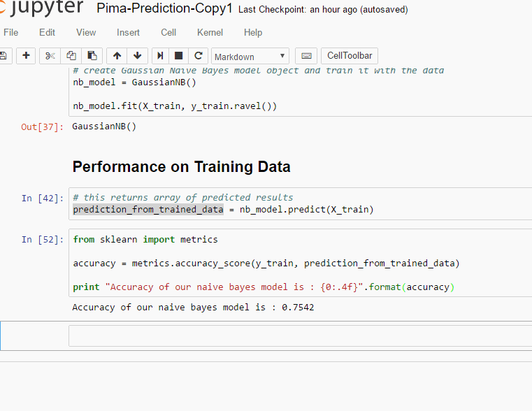The height and width of the screenshot is (411, 532).
Task: Restart the kernel with the refresh icon
Action: click(x=199, y=56)
